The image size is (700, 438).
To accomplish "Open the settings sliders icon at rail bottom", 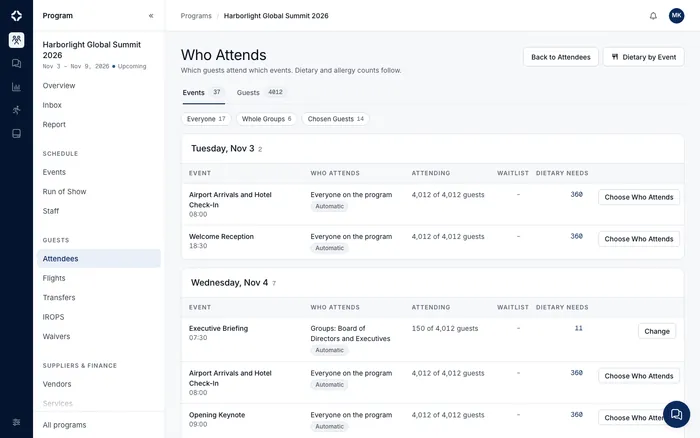I will 17,422.
